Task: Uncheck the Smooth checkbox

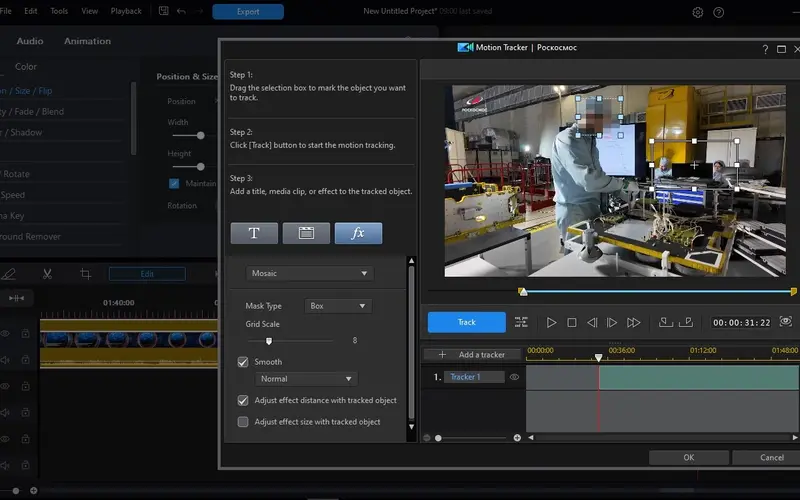Action: coord(243,362)
